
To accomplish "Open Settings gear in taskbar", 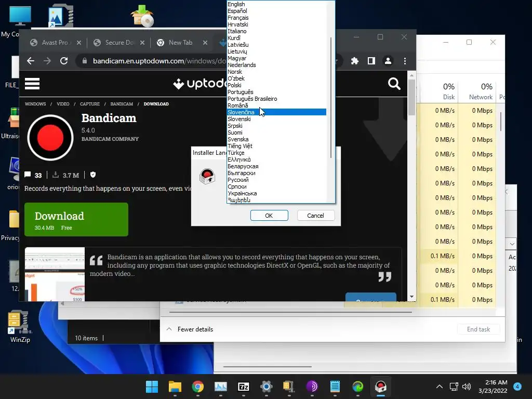I will 267,387.
